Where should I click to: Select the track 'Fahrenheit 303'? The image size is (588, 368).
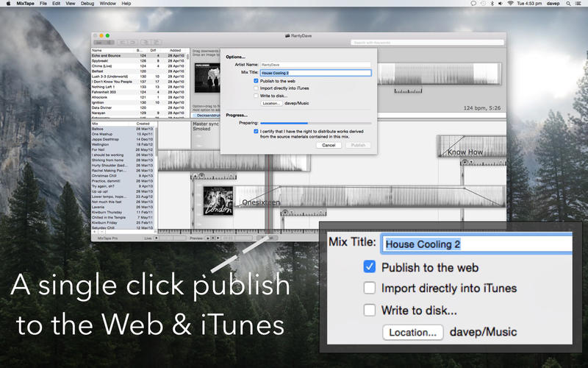coord(138,92)
